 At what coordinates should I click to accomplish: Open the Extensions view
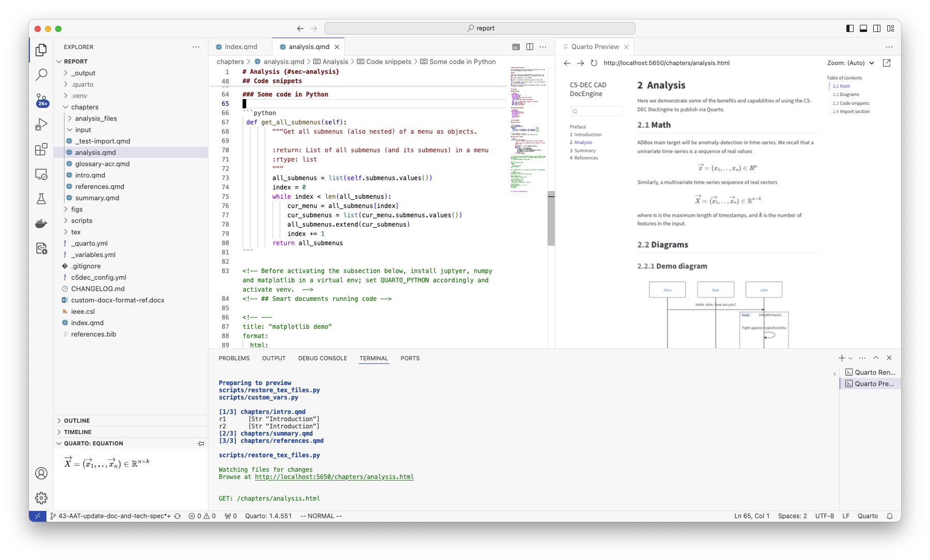click(x=41, y=150)
